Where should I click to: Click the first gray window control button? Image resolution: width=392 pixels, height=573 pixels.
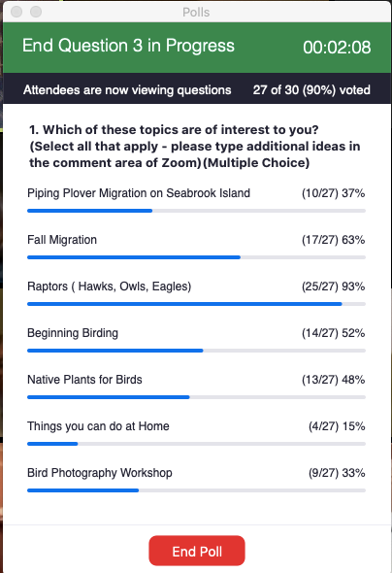click(16, 12)
